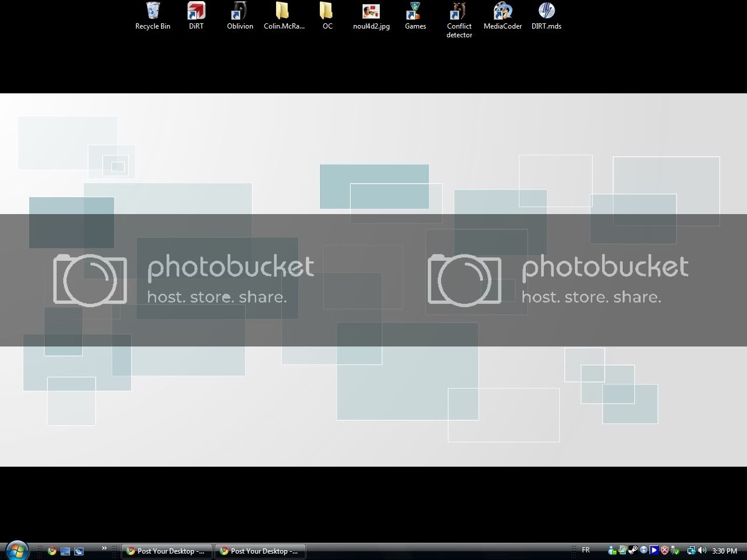The image size is (747, 560).
Task: Open the Steam tray icon
Action: pyautogui.click(x=633, y=550)
